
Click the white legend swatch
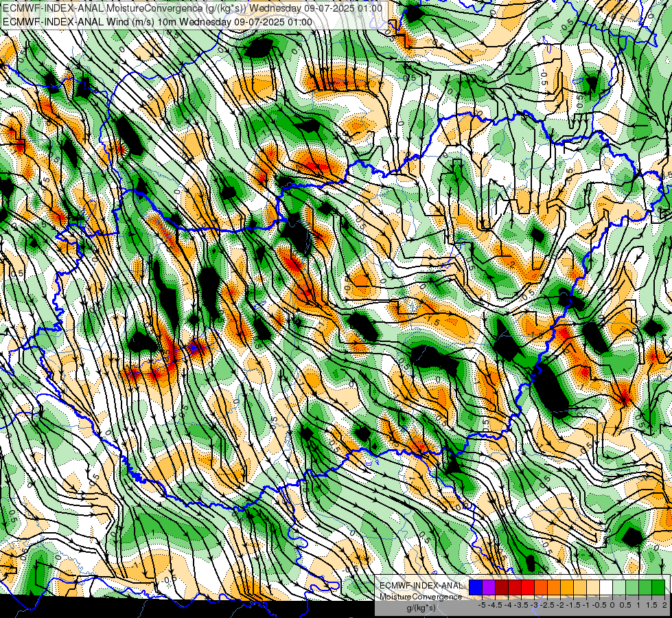(x=606, y=588)
